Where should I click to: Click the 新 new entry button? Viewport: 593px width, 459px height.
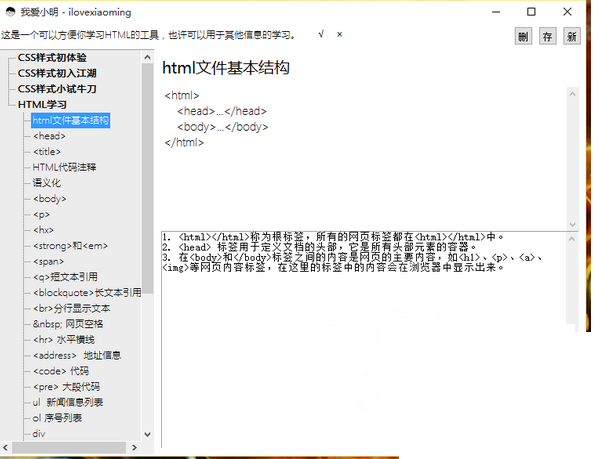[571, 36]
